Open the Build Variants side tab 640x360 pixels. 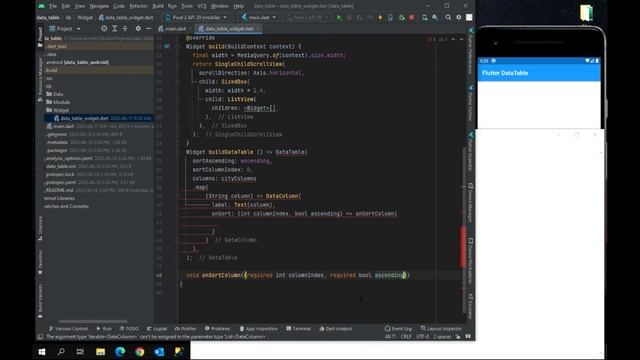pos(40,300)
